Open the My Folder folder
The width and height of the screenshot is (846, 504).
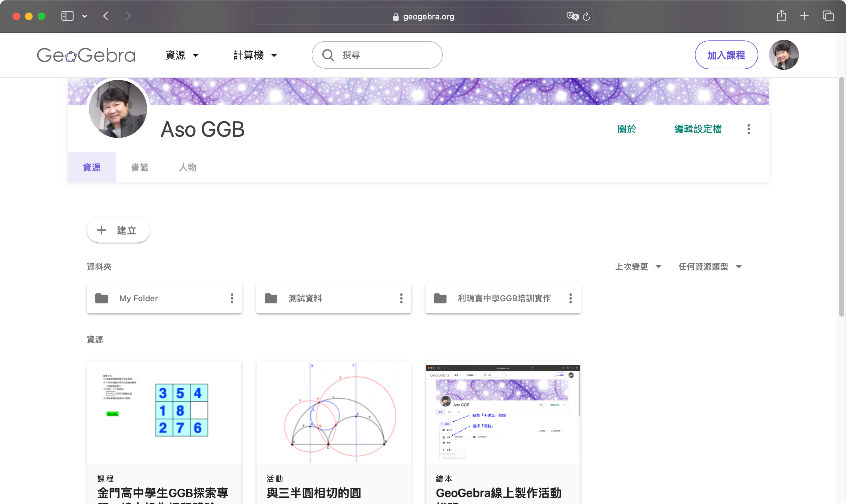click(164, 298)
